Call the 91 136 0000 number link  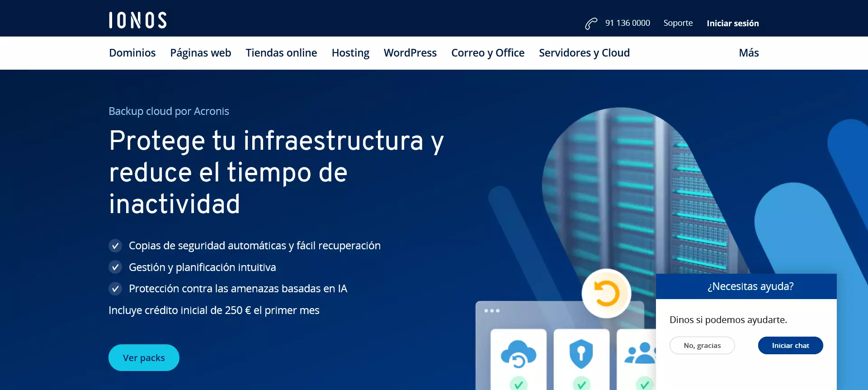point(627,23)
